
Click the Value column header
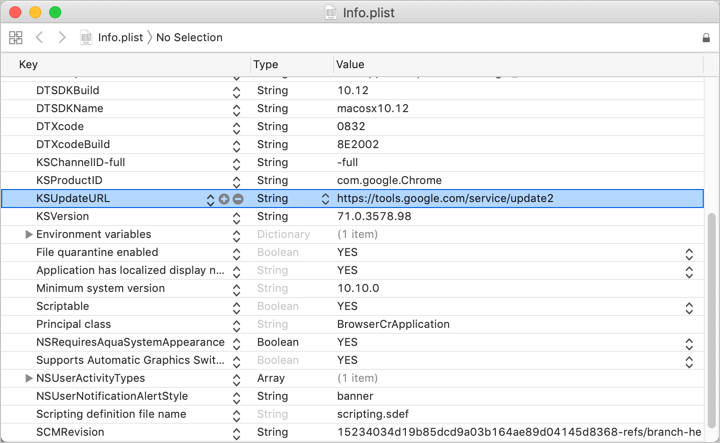(x=351, y=64)
